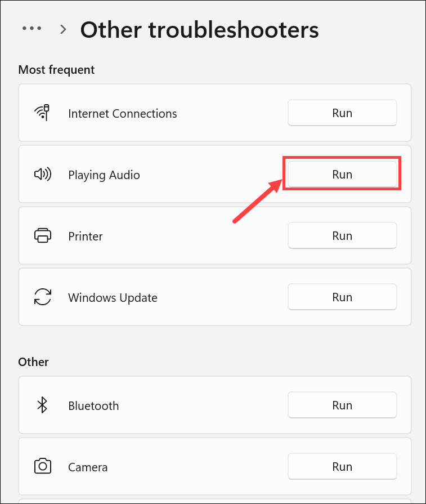Click the Windows Update label text
The width and height of the screenshot is (426, 504).
point(113,297)
